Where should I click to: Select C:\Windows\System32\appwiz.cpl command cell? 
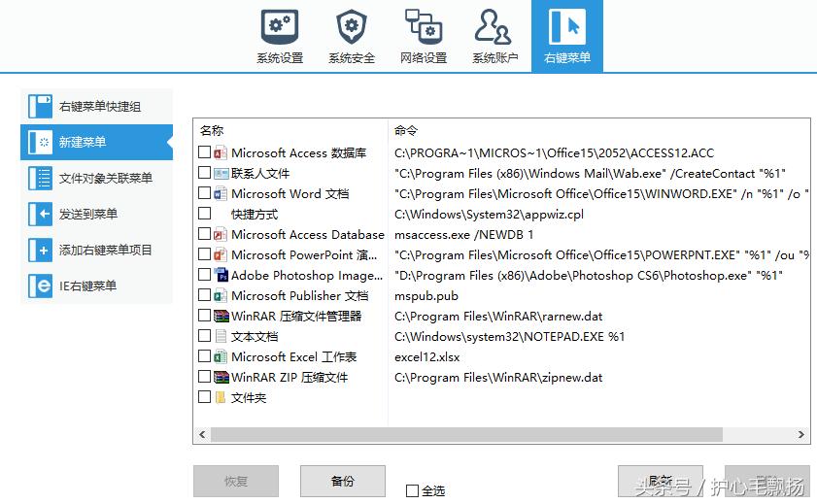click(489, 215)
